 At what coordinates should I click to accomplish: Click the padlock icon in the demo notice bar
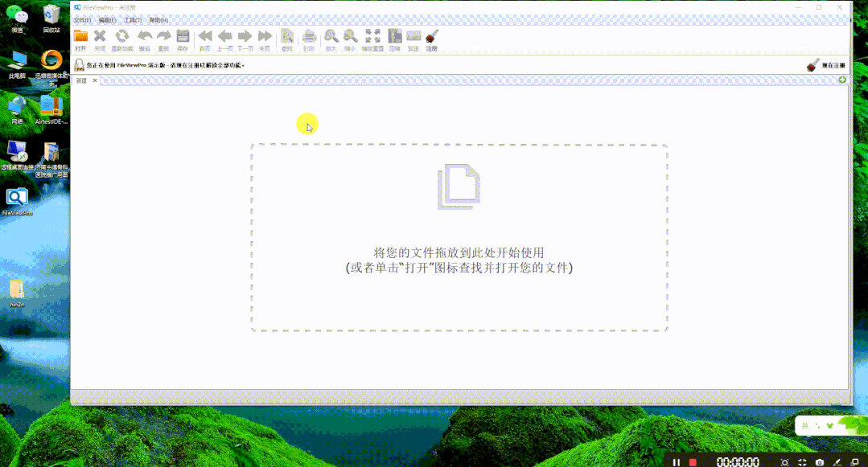79,65
